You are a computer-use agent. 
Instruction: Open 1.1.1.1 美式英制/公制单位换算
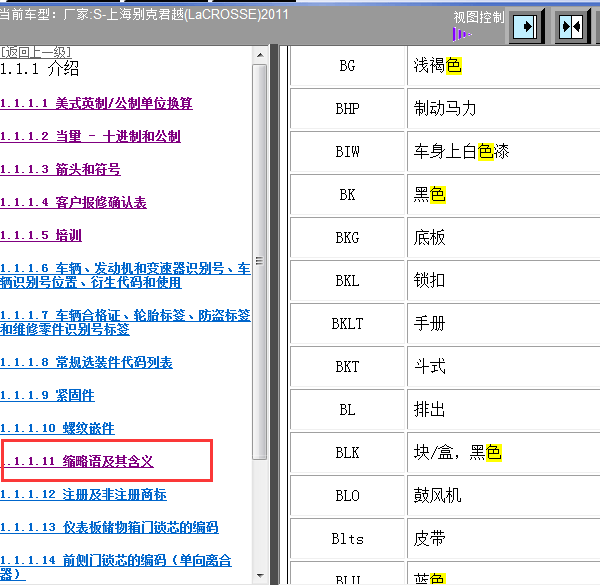click(x=96, y=103)
